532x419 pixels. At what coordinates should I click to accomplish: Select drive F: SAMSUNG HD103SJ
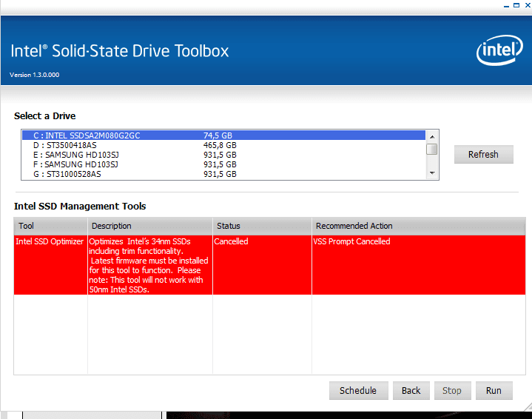[223, 164]
